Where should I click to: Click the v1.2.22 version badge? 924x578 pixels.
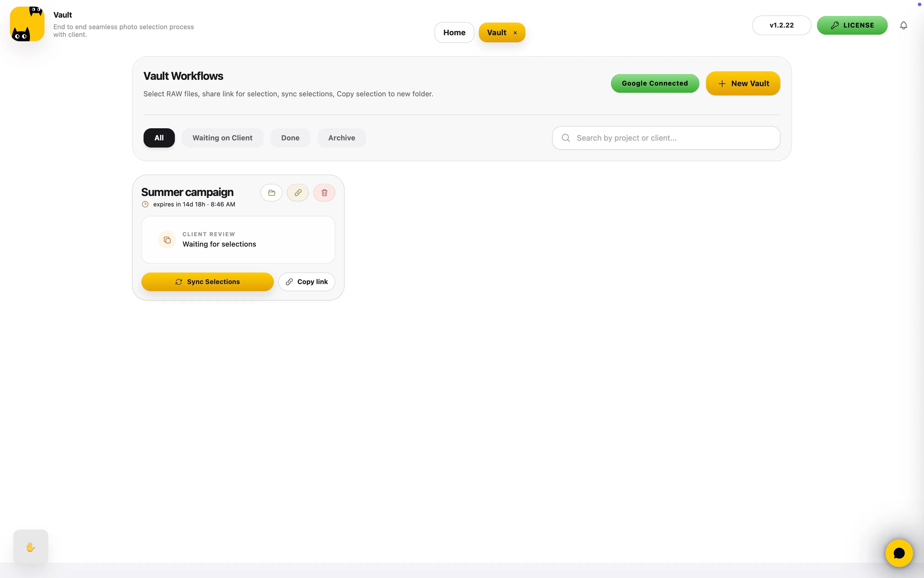(782, 25)
